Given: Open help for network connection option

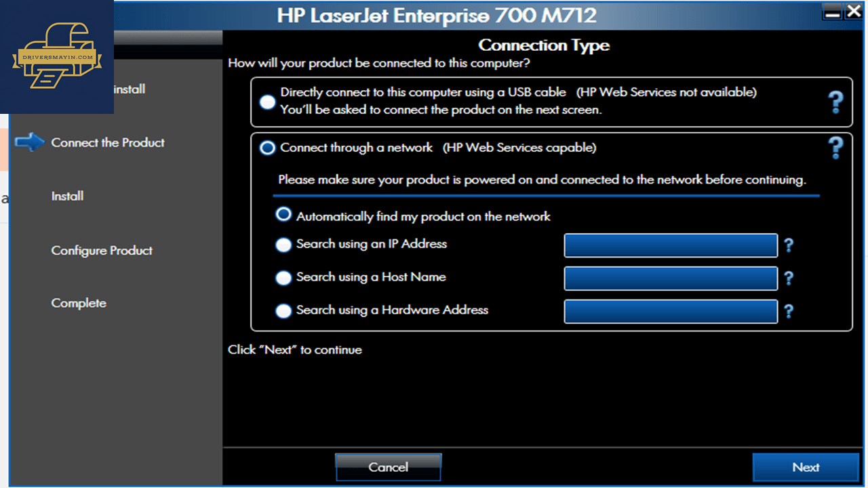Looking at the screenshot, I should (x=836, y=147).
